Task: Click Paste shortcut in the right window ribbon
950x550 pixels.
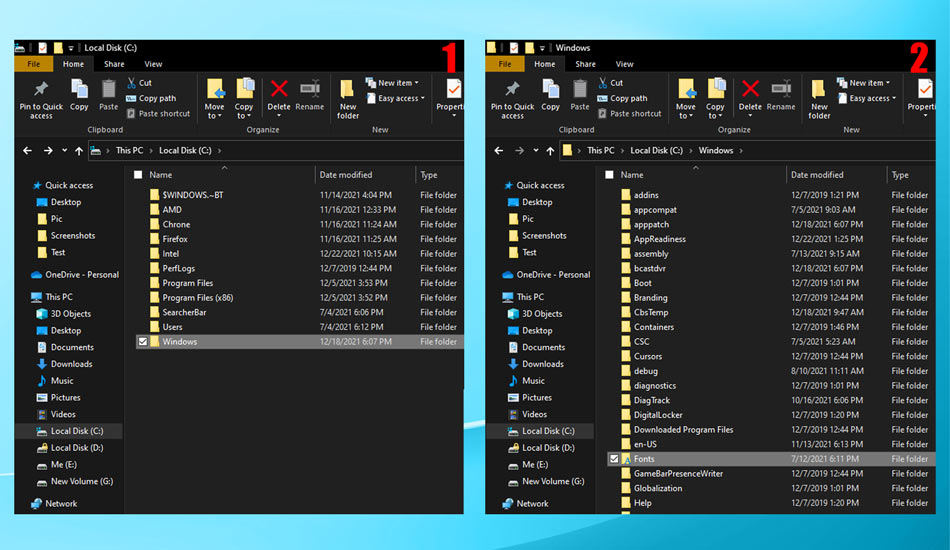Action: [635, 114]
